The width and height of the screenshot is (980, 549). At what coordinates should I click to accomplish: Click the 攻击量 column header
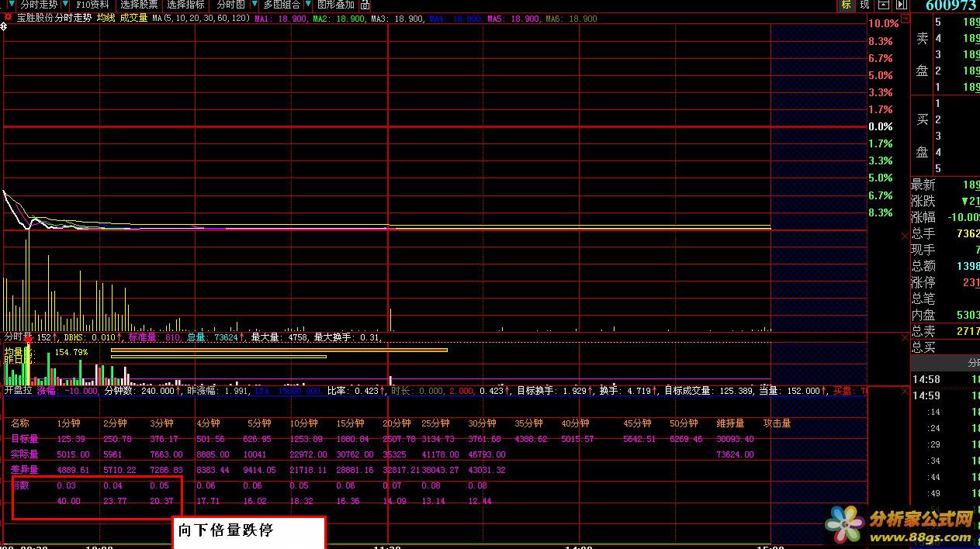click(777, 423)
